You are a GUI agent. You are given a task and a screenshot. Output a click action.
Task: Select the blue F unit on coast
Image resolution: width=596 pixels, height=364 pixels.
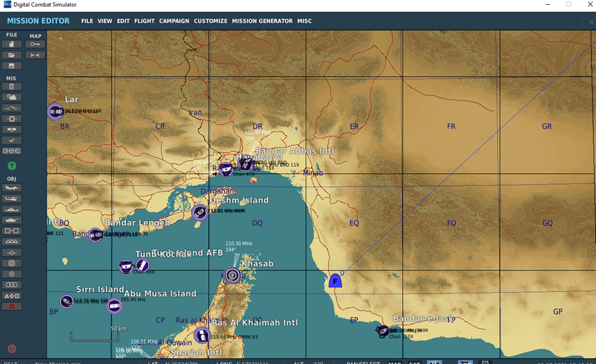click(x=335, y=281)
